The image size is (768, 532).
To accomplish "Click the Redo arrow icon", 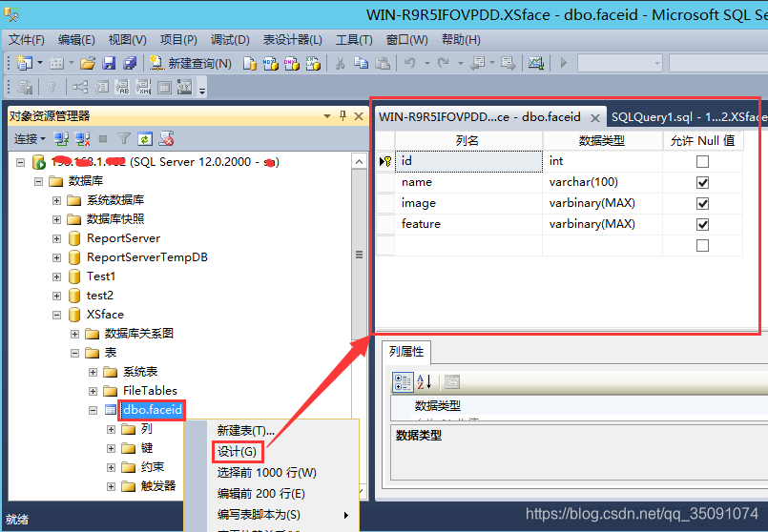I will coord(444,63).
